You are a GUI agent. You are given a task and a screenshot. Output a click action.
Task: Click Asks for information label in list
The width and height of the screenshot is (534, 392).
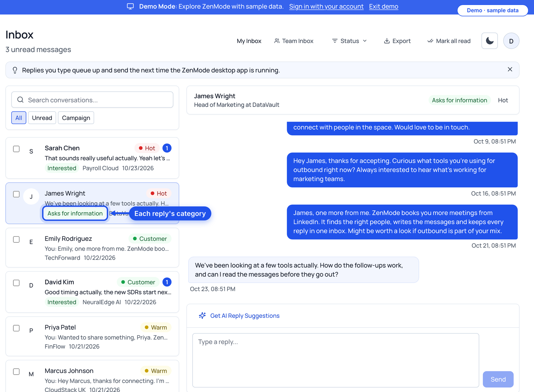coord(75,213)
